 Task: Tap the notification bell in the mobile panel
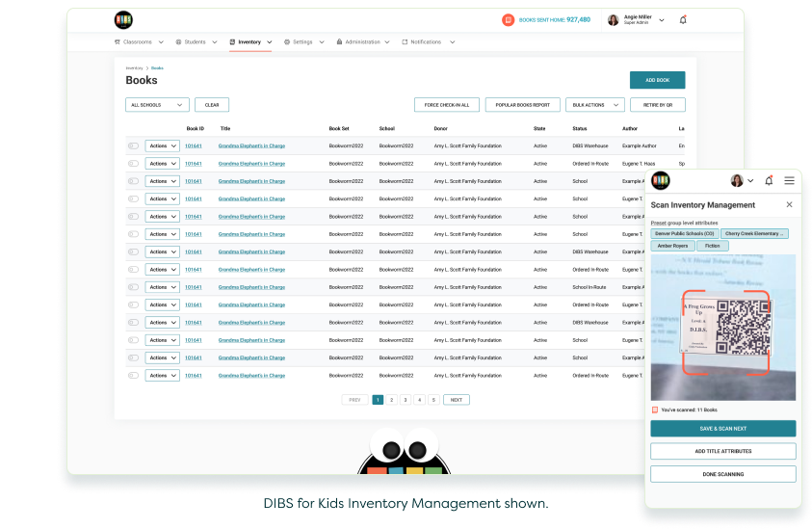click(769, 180)
